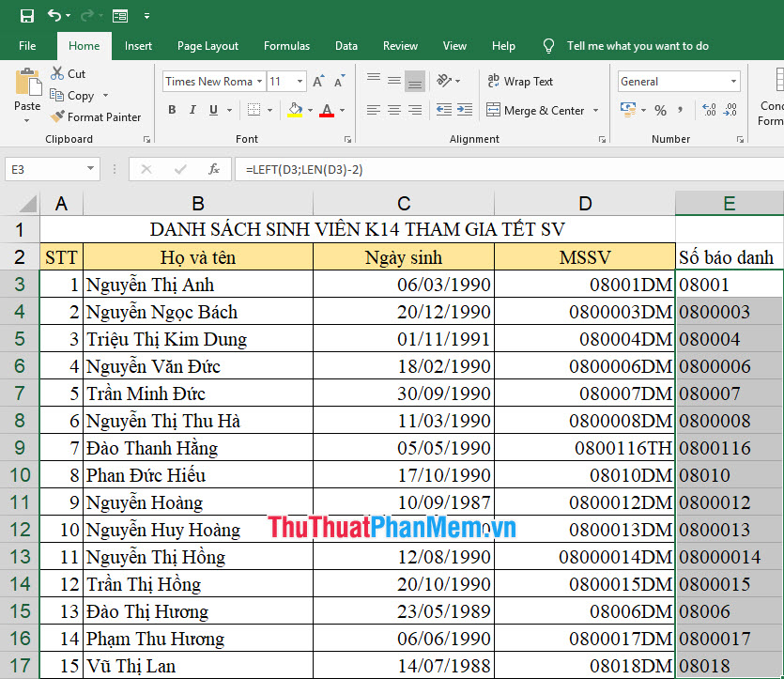Select the Cut command
The height and width of the screenshot is (679, 784).
tap(69, 72)
